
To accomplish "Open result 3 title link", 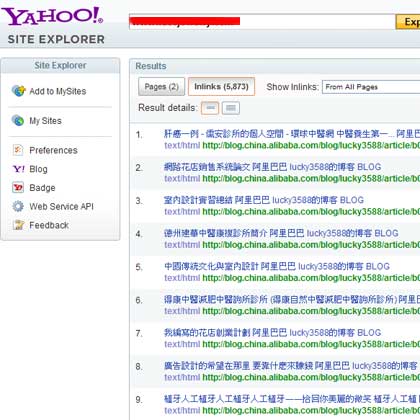I will [264, 200].
